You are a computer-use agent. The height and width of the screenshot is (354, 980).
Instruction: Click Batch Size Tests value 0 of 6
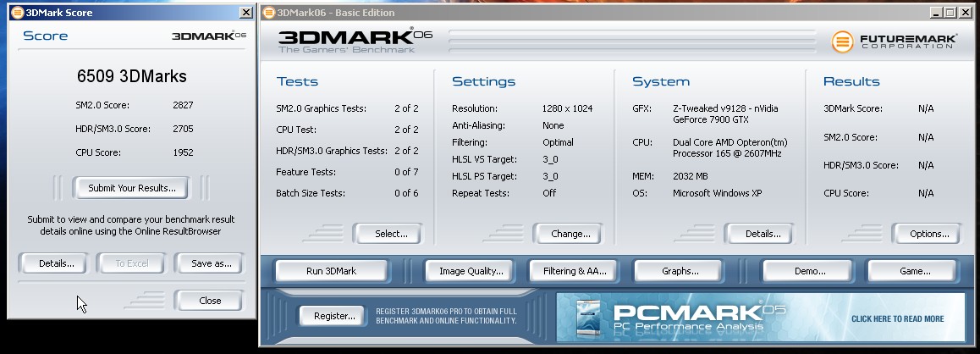(x=406, y=193)
